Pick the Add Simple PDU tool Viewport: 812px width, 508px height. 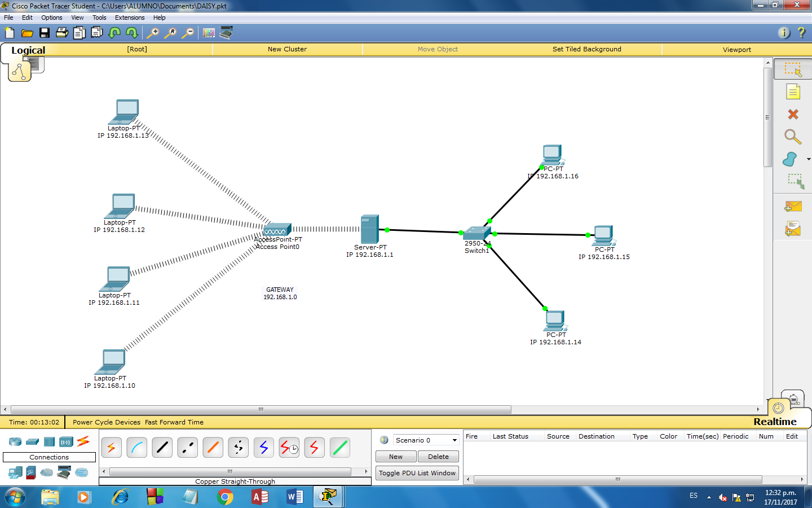pos(792,207)
